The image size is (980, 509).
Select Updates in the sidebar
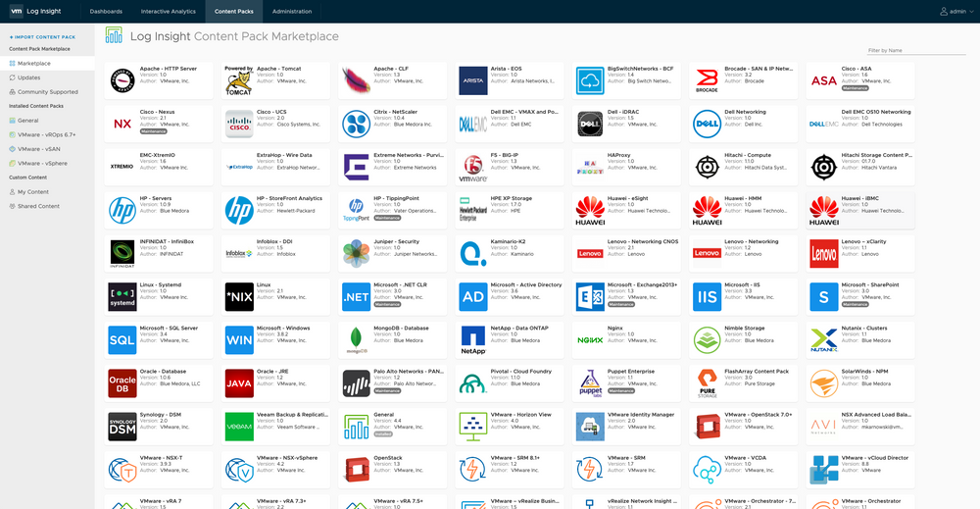tap(29, 77)
